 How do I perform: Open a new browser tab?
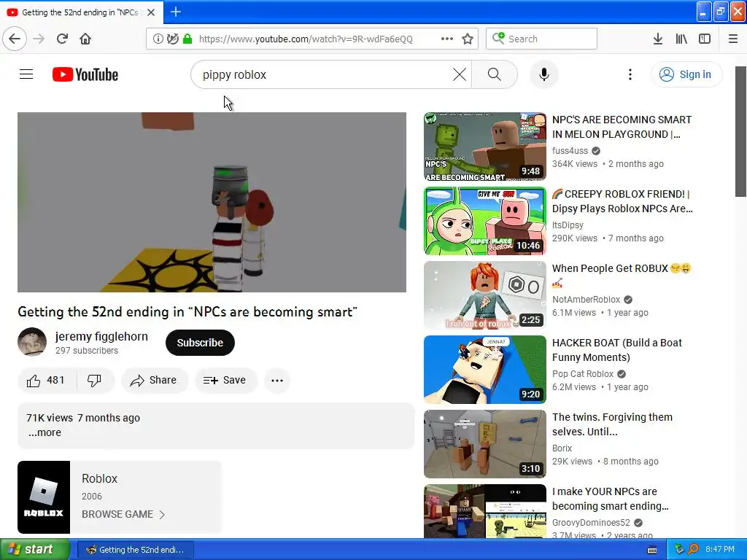point(176,12)
